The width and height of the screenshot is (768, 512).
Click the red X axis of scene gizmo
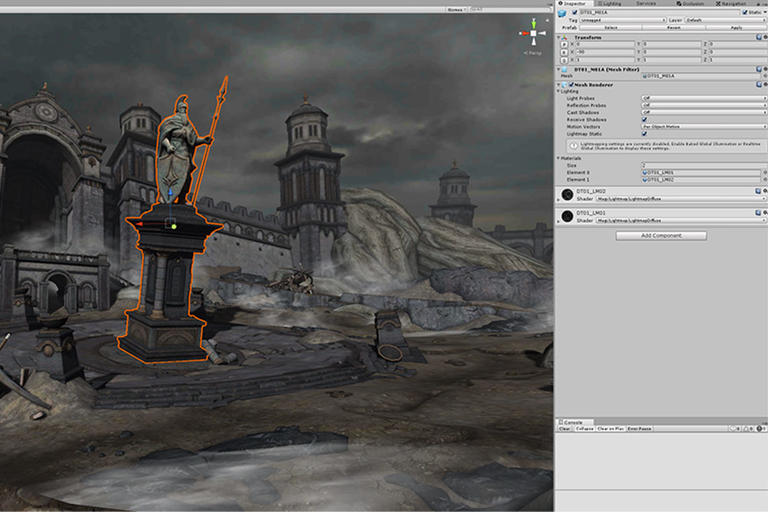click(524, 33)
